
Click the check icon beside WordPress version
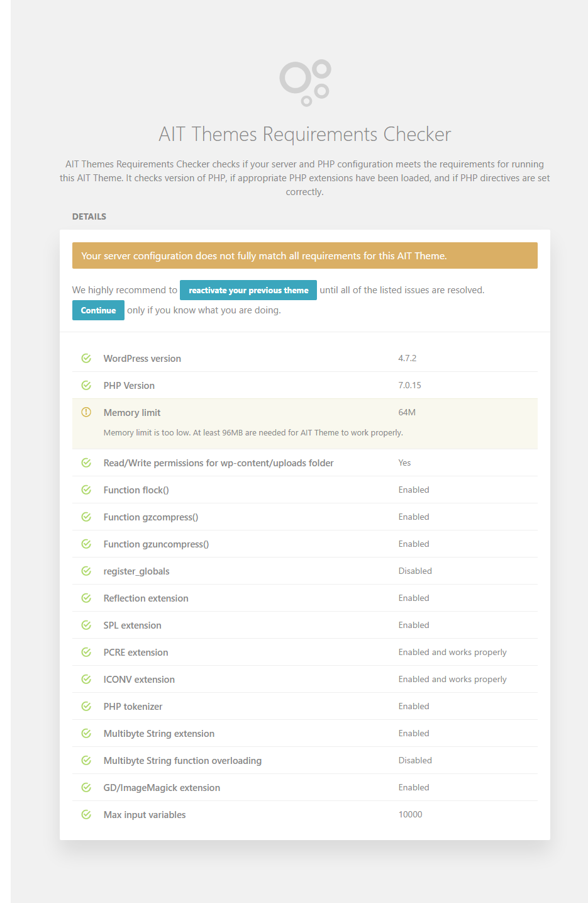pos(86,358)
